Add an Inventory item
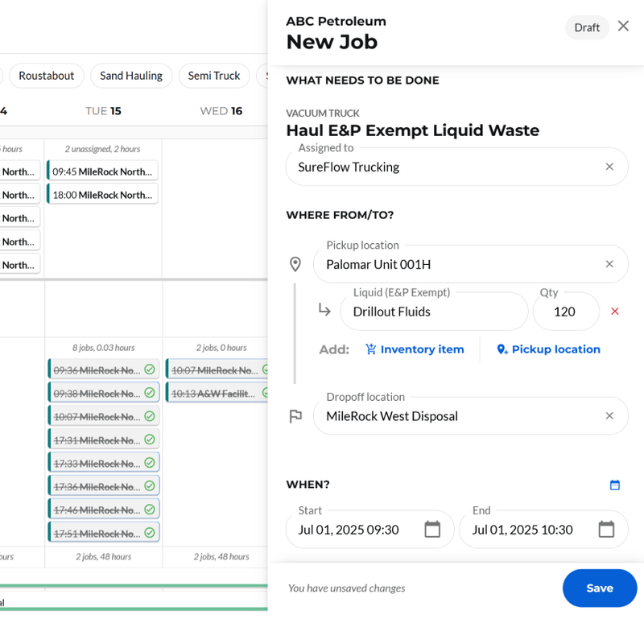Image resolution: width=644 pixels, height=644 pixels. click(415, 349)
